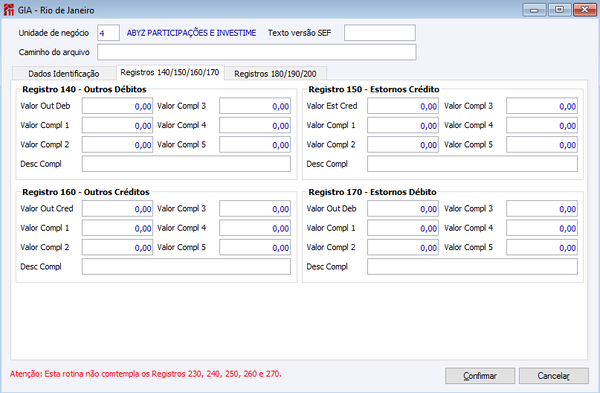This screenshot has height=393, width=600.
Task: Select Registro 170 Valor Compl 1 field
Action: (x=403, y=228)
